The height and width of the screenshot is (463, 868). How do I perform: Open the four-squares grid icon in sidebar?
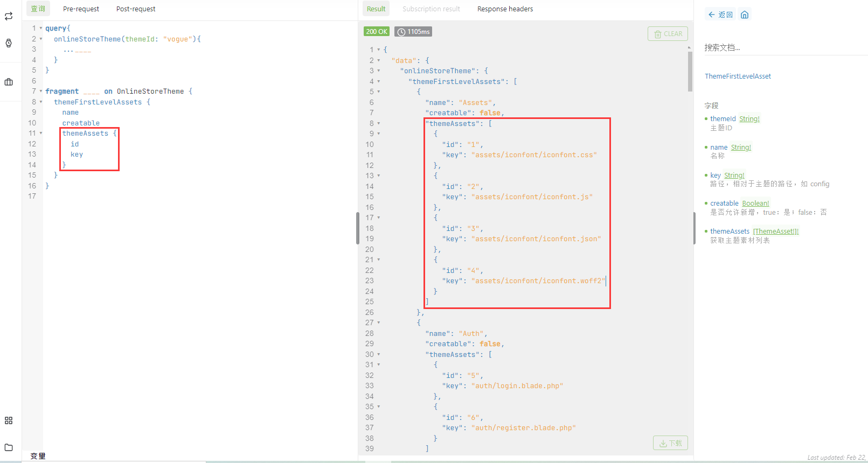(x=9, y=420)
